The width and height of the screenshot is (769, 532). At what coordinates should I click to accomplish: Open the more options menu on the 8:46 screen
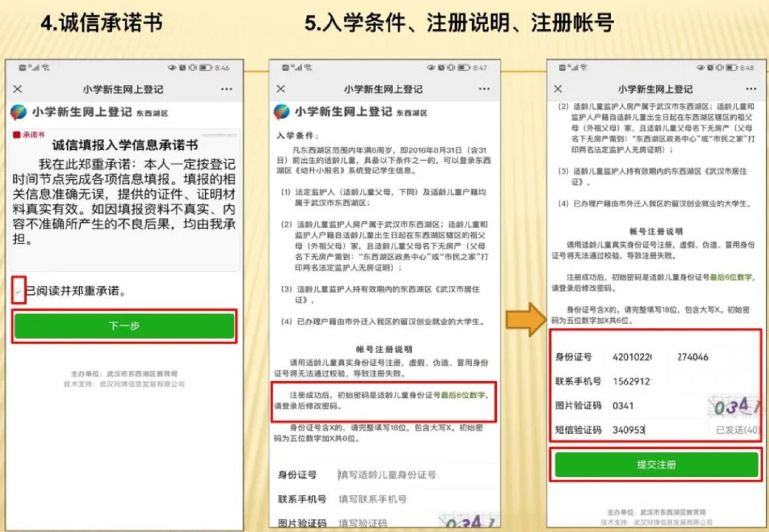(x=227, y=89)
